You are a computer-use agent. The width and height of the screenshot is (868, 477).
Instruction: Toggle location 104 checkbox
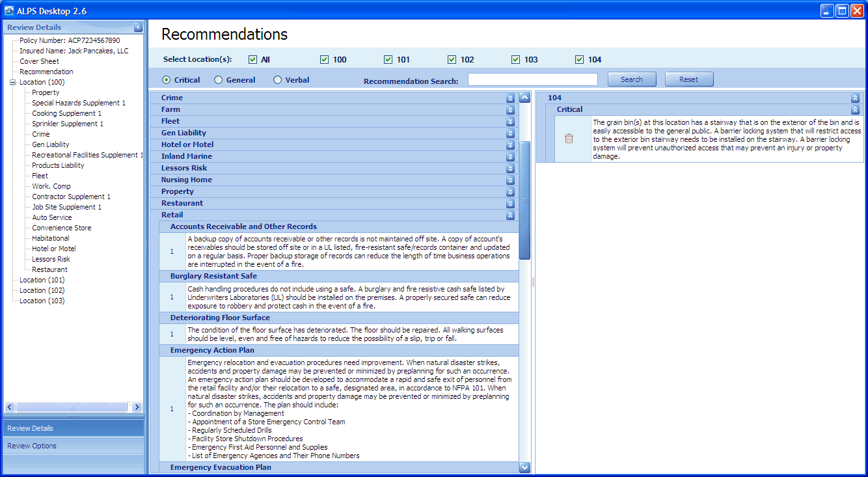tap(580, 59)
